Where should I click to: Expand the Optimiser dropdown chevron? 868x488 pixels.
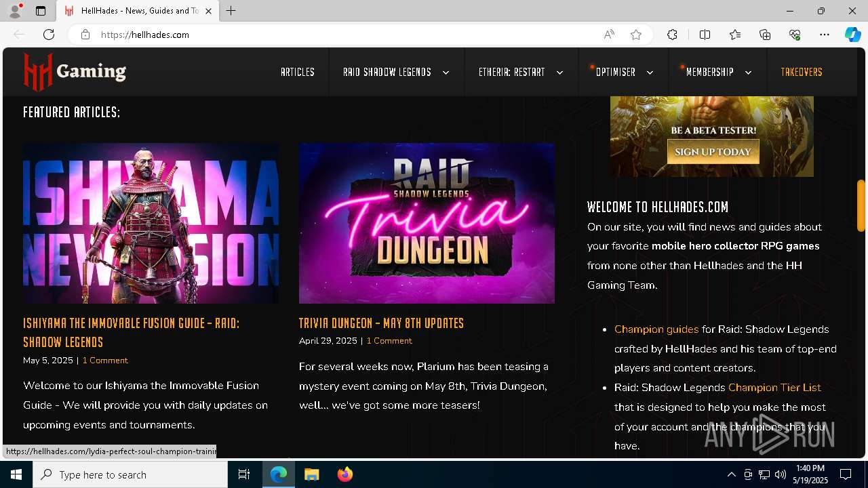pos(650,73)
